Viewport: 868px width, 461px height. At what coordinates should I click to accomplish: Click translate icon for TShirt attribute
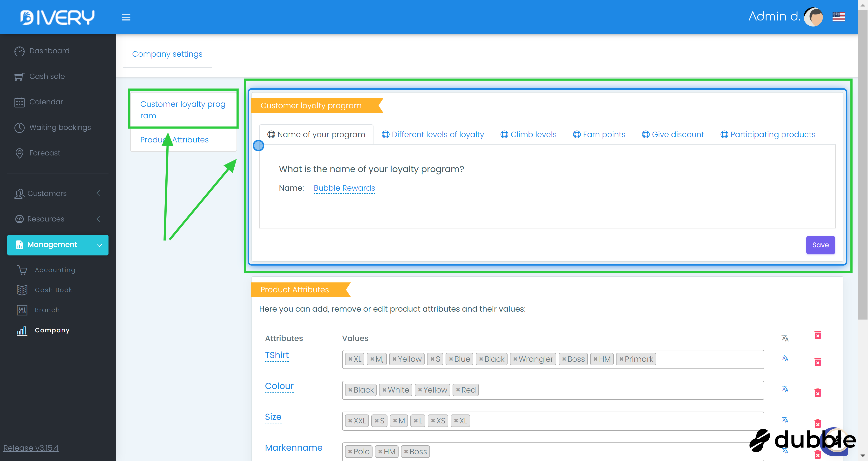[785, 358]
